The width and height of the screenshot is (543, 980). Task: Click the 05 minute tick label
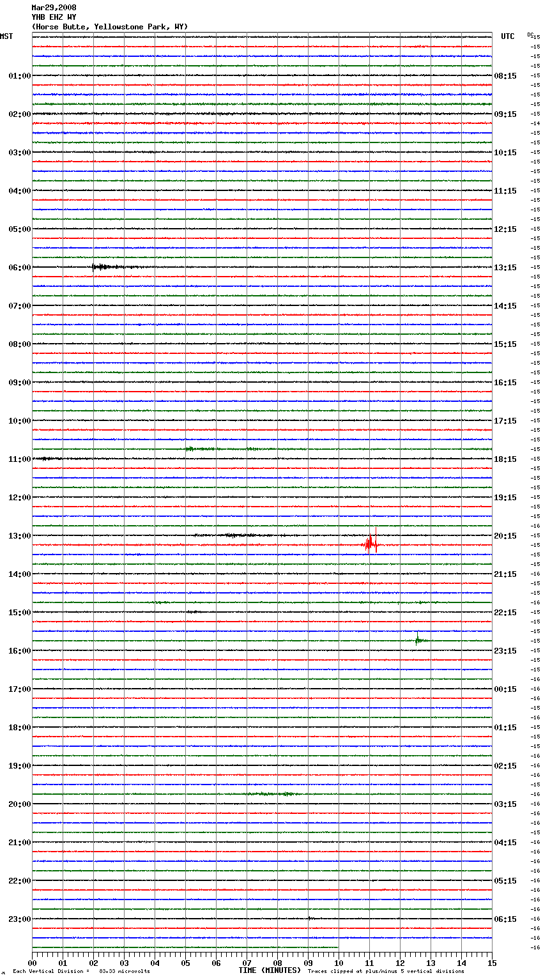click(x=185, y=963)
